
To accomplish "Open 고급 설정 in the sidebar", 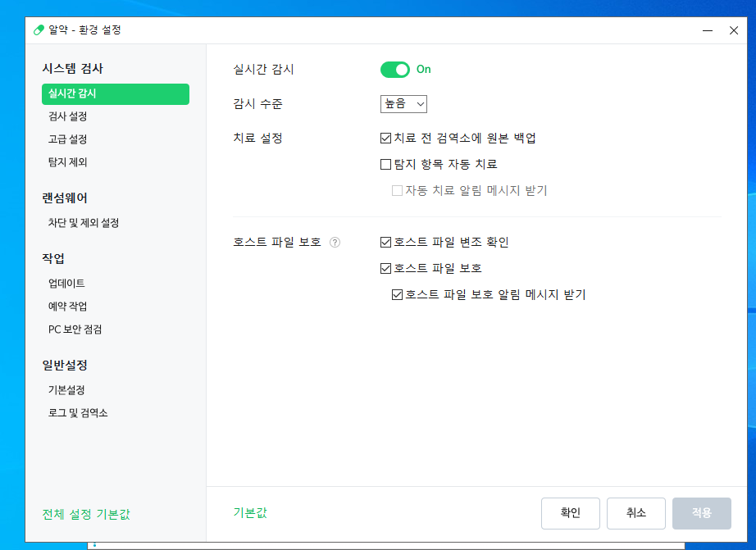I will [67, 139].
